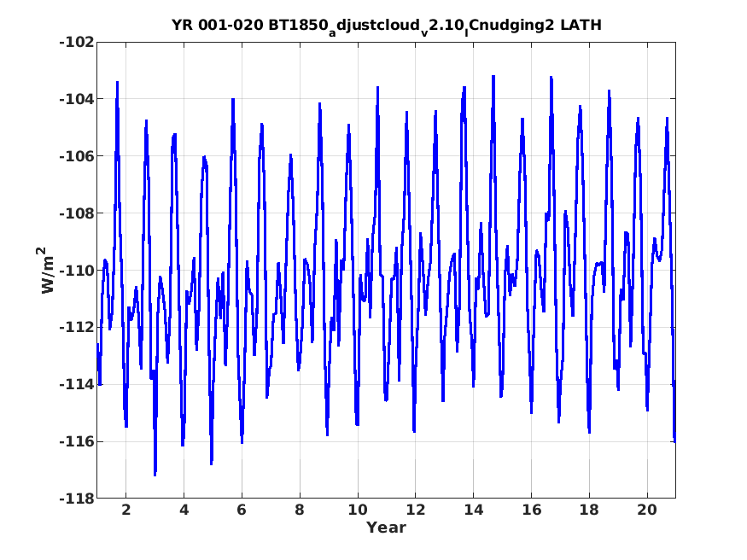
Task: Click y-axis tick label -112
Action: point(77,328)
